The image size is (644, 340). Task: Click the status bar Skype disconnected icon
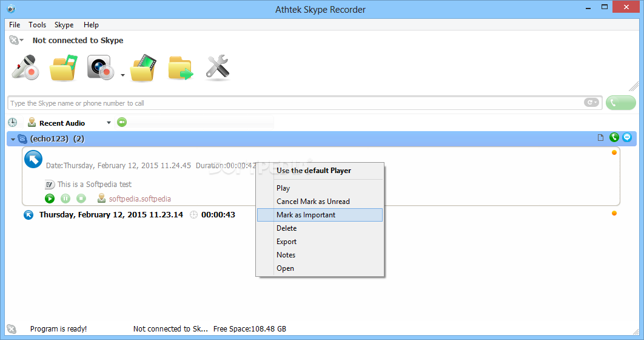click(12, 329)
